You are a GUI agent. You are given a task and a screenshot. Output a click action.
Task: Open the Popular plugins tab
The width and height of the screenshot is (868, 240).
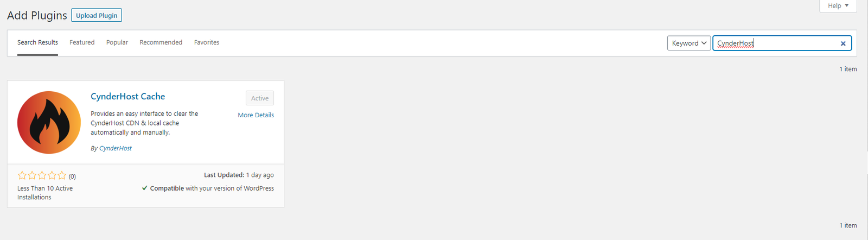click(x=117, y=42)
